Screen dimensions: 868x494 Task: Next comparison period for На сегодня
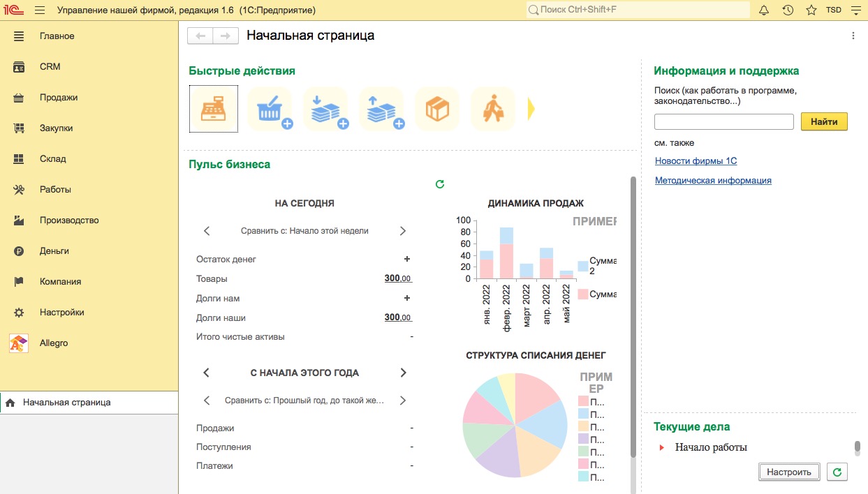[402, 231]
